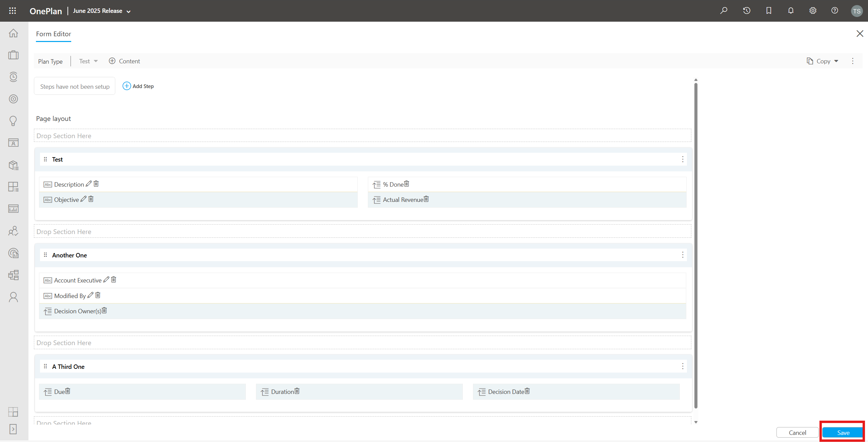Click the Steps have not been setup box
This screenshot has width=868, height=442.
pos(75,86)
